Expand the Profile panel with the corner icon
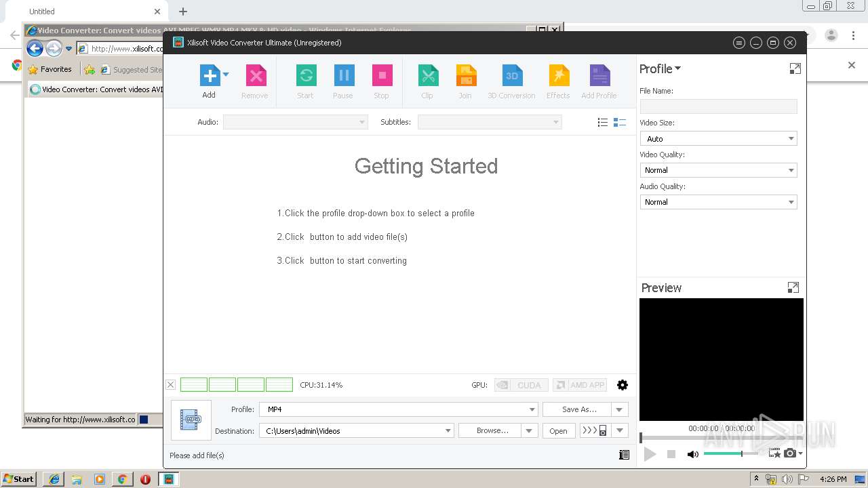 795,68
